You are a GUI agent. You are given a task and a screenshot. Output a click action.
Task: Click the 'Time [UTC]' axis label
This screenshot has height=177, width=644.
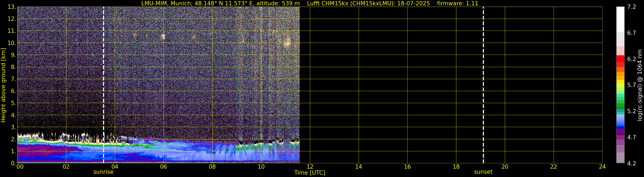[x=309, y=172]
